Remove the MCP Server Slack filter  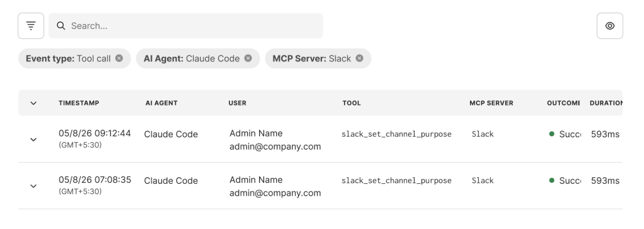pos(359,58)
